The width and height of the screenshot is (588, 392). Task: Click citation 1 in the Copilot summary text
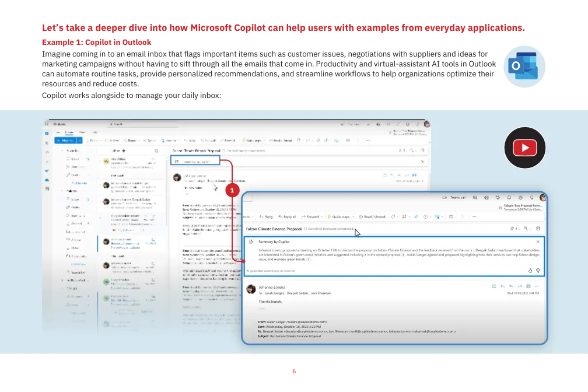[472, 250]
